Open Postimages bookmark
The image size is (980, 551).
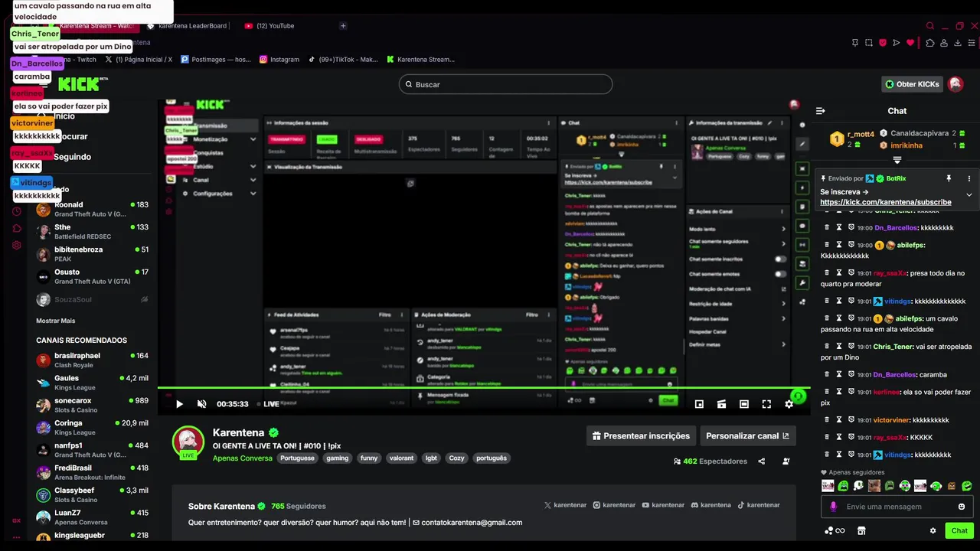click(215, 59)
